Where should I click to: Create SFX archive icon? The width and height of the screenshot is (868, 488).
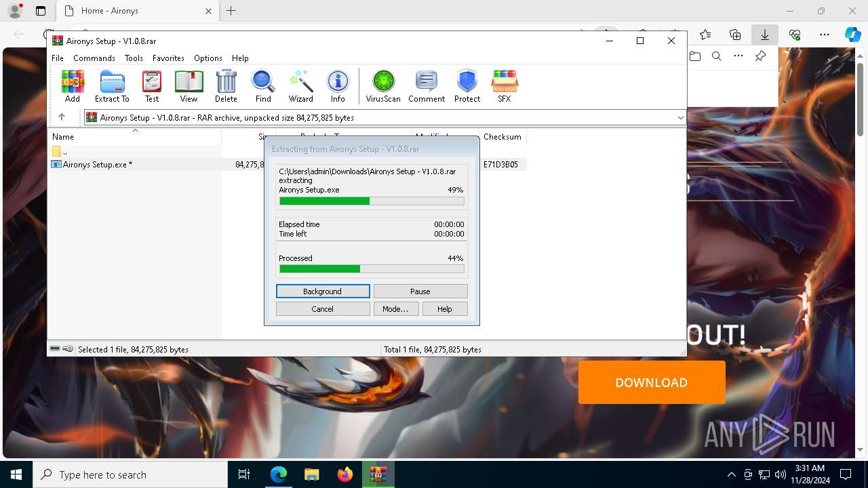point(504,86)
